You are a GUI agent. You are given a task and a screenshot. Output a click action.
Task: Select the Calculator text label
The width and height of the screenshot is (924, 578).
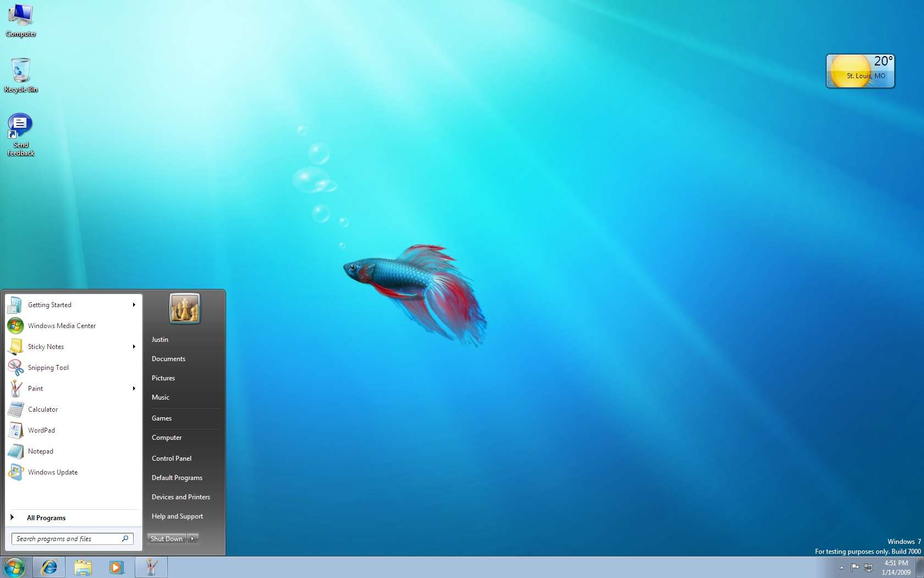[x=43, y=410]
